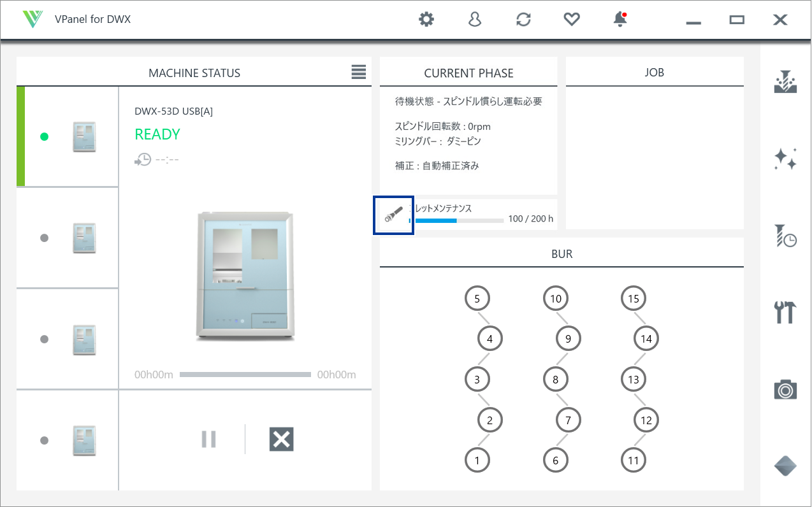The height and width of the screenshot is (507, 812).
Task: Select bur slot 7
Action: 569,420
